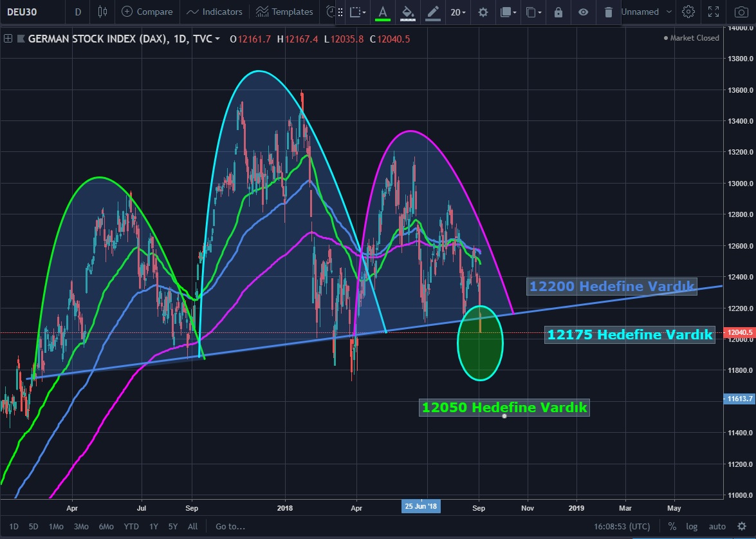Enter fullscreen mode
Image resolution: width=756 pixels, height=539 pixels.
tap(713, 12)
